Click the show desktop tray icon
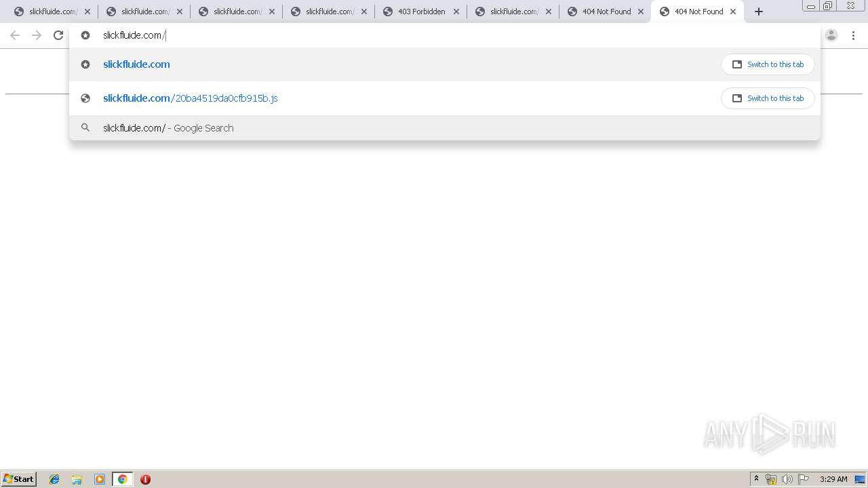Screen dimensions: 868x488 (861, 479)
